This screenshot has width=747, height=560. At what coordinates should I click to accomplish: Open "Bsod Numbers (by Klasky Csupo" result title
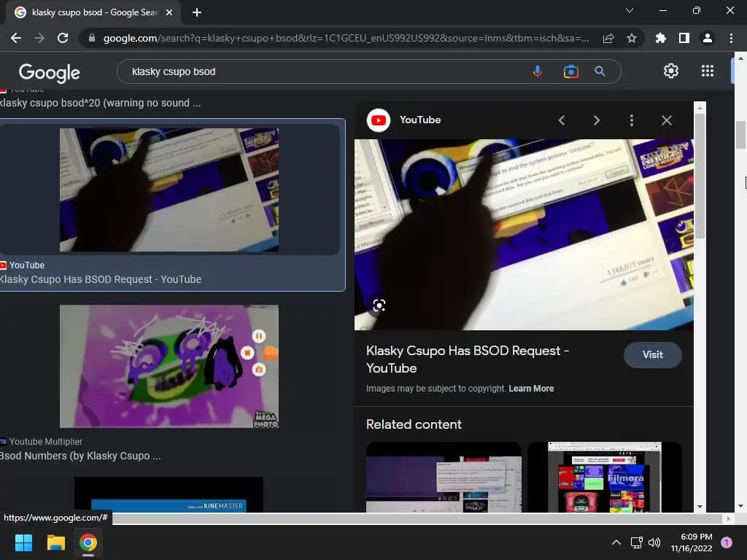[x=80, y=456]
